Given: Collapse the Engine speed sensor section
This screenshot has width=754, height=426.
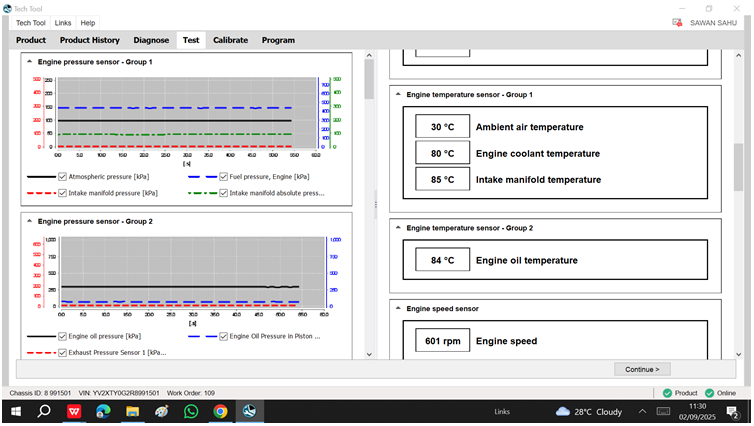Looking at the screenshot, I should point(398,308).
